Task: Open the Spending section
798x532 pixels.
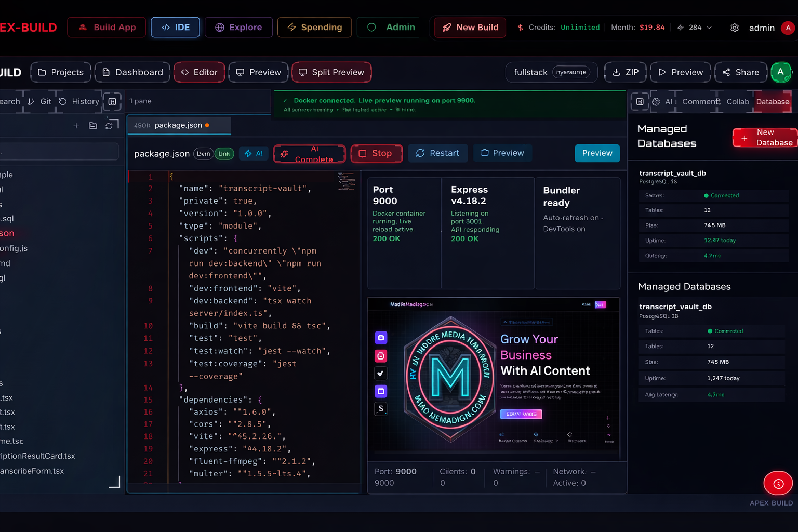Action: 314,28
